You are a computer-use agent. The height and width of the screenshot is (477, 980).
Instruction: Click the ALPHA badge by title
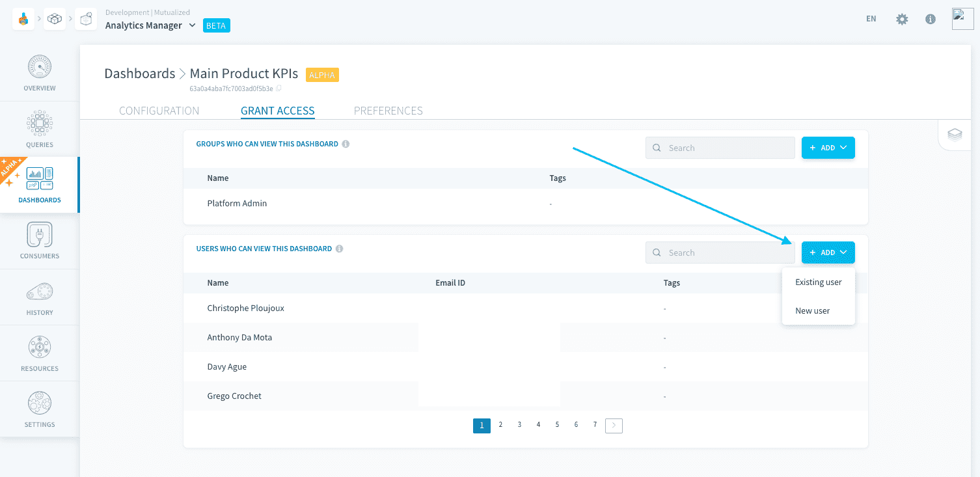pos(322,75)
